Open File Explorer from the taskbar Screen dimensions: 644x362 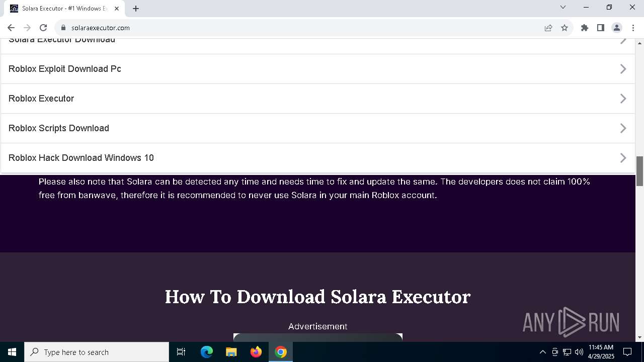[231, 352]
